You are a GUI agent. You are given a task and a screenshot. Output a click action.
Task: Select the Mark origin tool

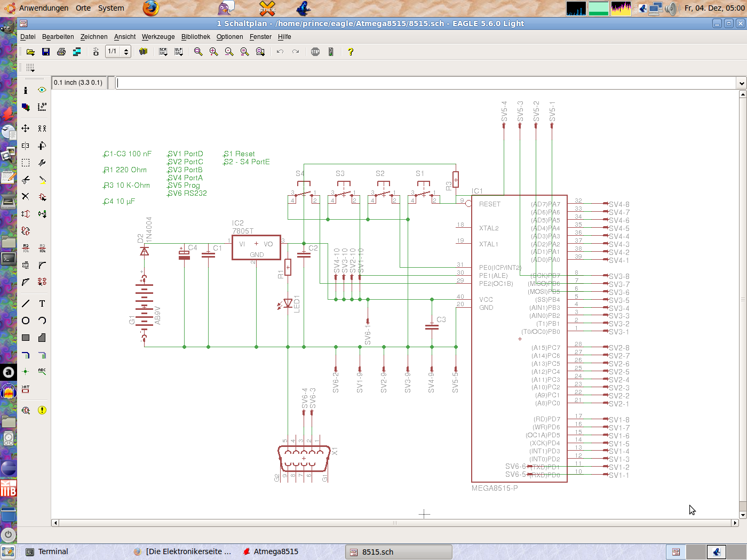42,107
